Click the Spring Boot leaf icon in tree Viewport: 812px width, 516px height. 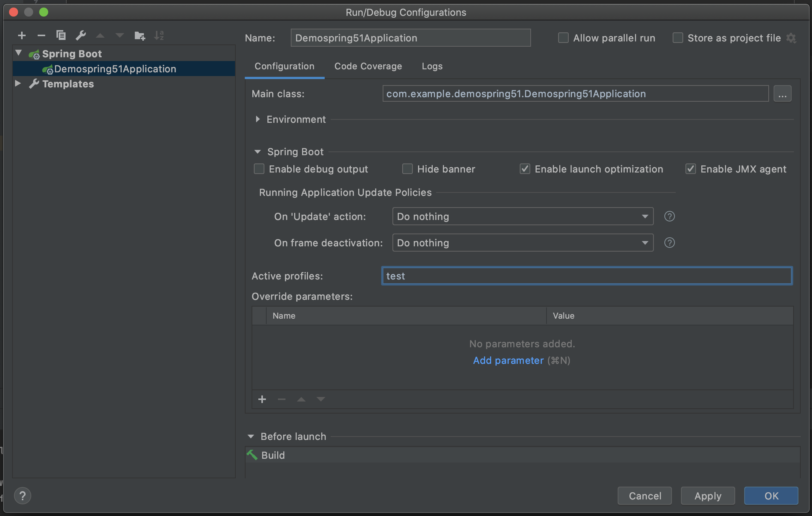pos(34,54)
